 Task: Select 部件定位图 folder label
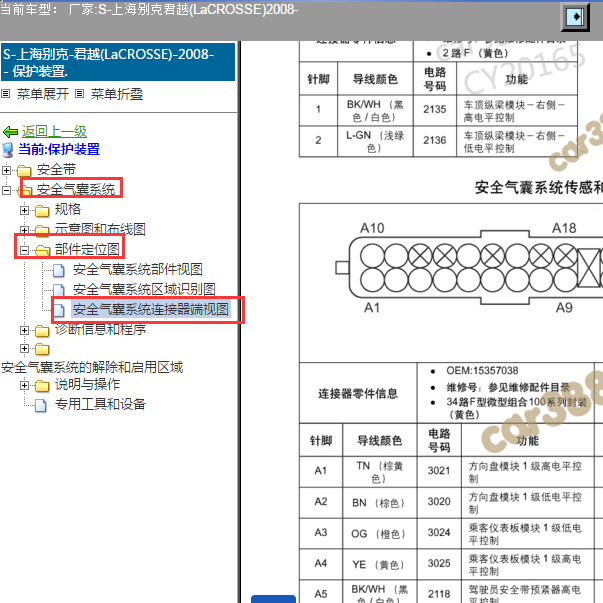point(87,249)
